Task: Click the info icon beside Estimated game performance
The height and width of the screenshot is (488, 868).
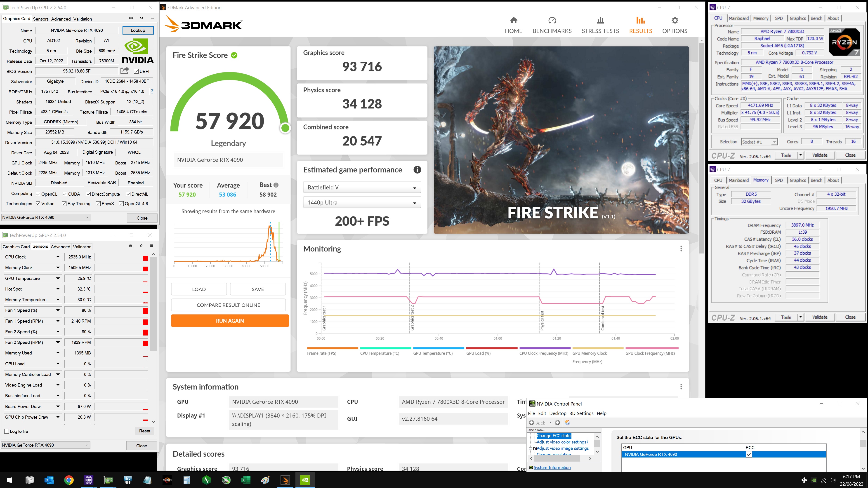Action: coord(417,170)
